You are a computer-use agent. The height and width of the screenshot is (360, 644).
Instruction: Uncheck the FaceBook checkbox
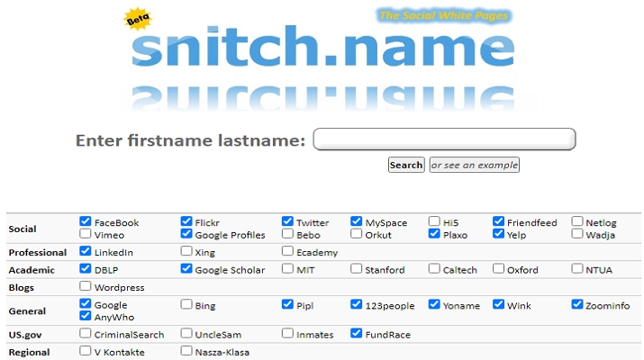(86, 221)
